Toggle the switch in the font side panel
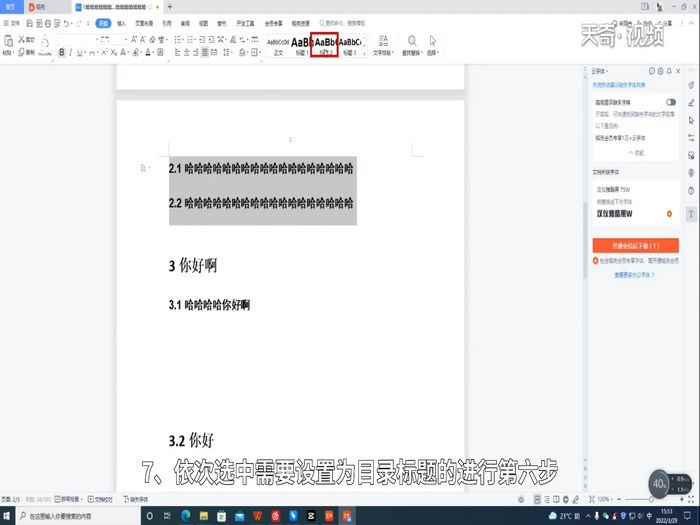Image resolution: width=700 pixels, height=525 pixels. coord(671,102)
